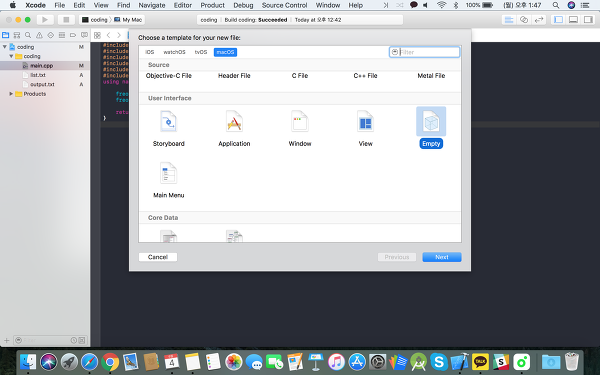Open the Project navigator folder icon
Screen dimensions: 600x375
pos(5,35)
